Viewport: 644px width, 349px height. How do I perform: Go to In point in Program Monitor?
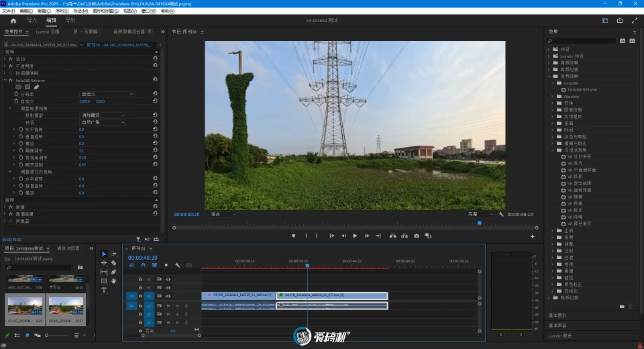332,236
